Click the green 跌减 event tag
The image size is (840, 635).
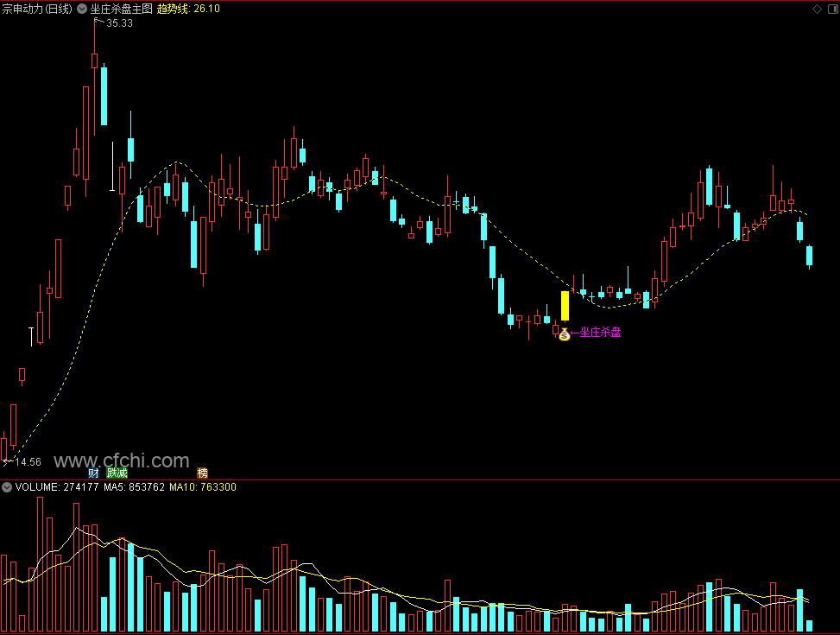pos(117,473)
